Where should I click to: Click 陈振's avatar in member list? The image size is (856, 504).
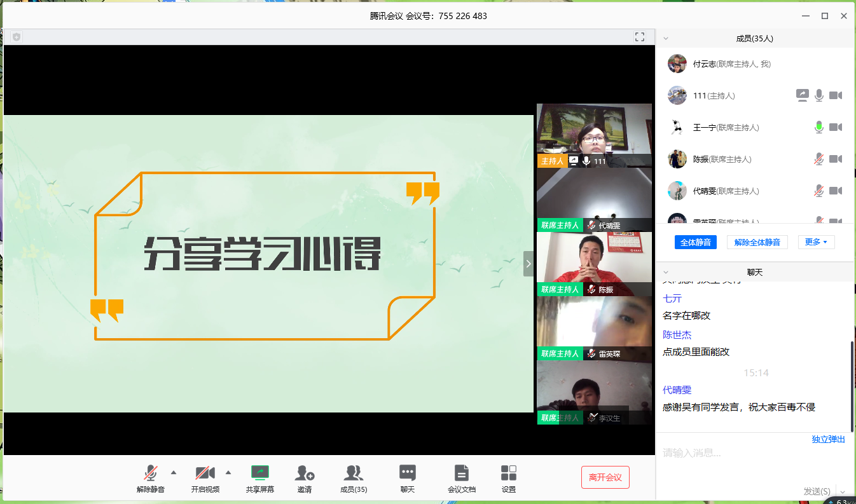[677, 159]
